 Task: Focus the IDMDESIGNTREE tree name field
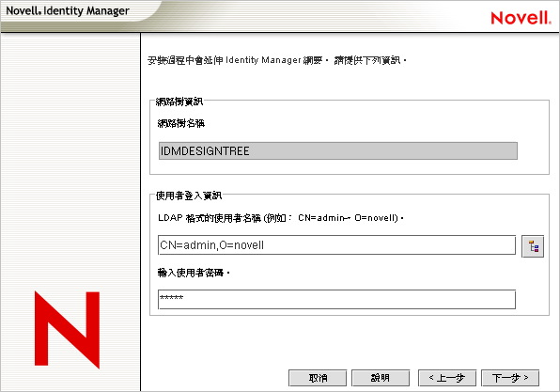click(338, 150)
